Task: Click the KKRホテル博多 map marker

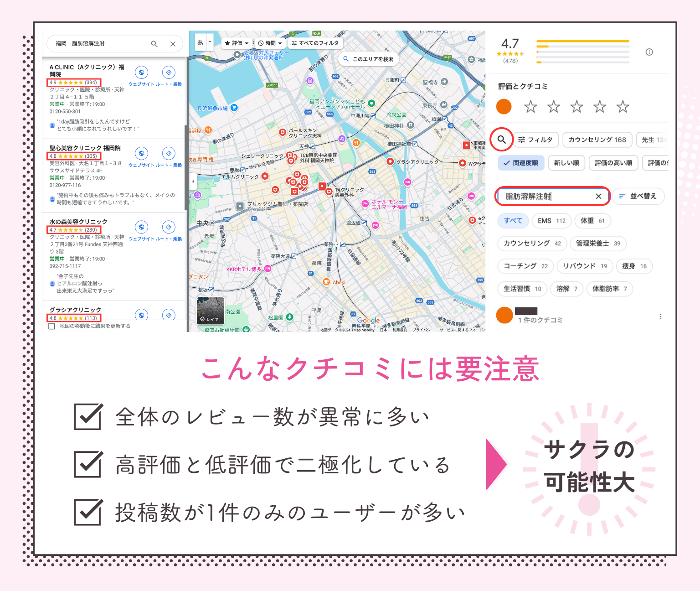Action: [268, 269]
